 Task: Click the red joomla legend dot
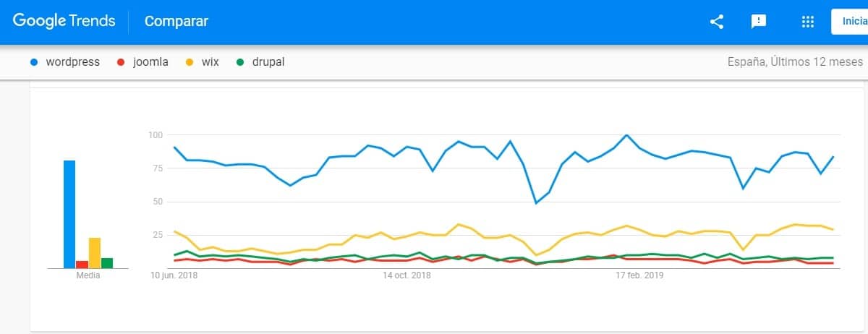coord(121,62)
